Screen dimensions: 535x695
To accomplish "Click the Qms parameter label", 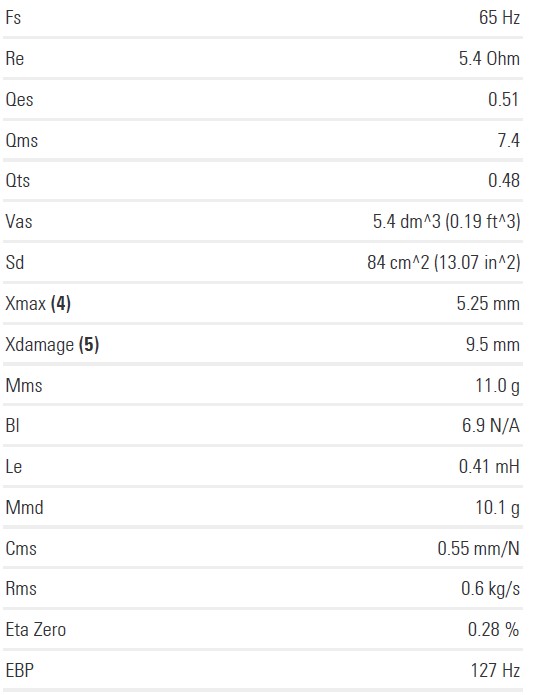I will (x=21, y=141).
